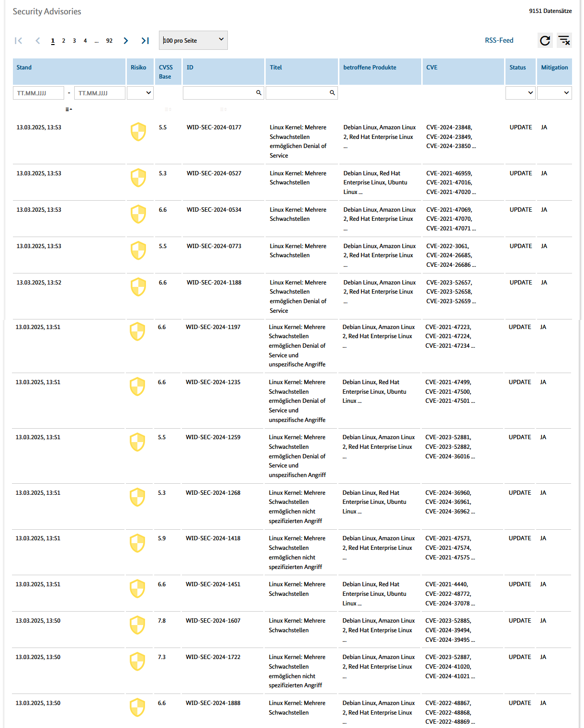Go to the first page arrow
Screen dimensions: 584x728
click(x=18, y=41)
